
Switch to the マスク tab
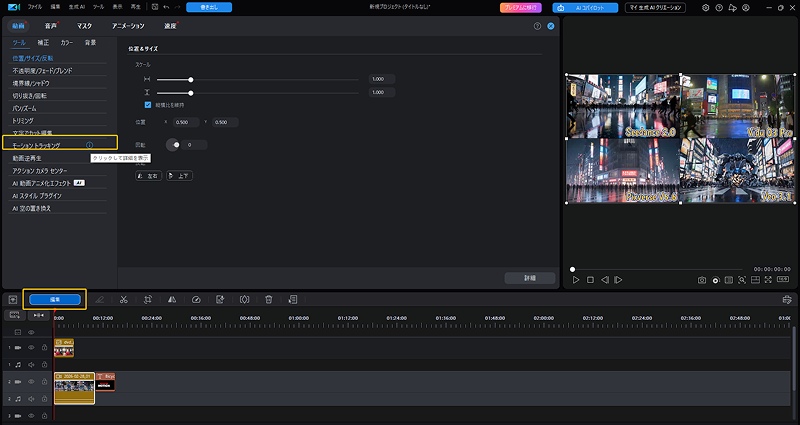point(85,26)
